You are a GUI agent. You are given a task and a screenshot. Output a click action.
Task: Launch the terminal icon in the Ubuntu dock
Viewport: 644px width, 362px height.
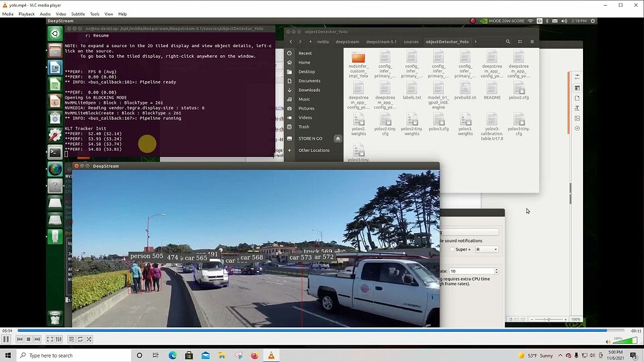point(54,152)
